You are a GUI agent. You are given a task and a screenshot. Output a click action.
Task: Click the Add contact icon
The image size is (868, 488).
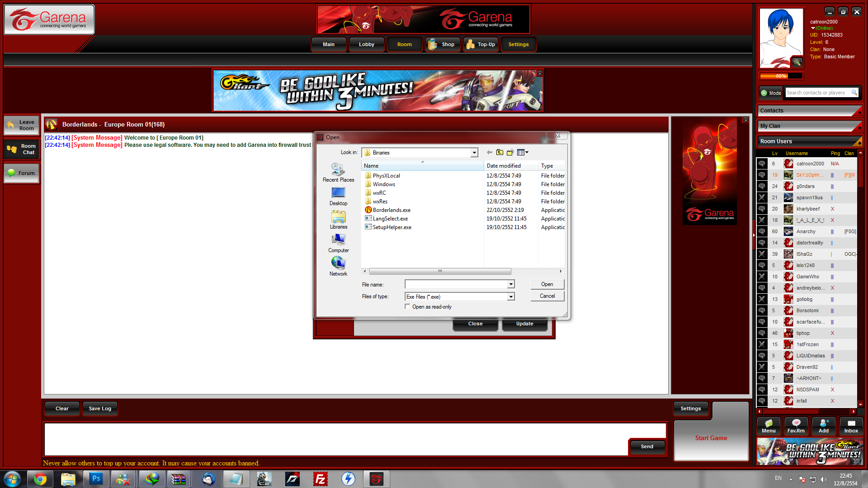pyautogui.click(x=824, y=426)
